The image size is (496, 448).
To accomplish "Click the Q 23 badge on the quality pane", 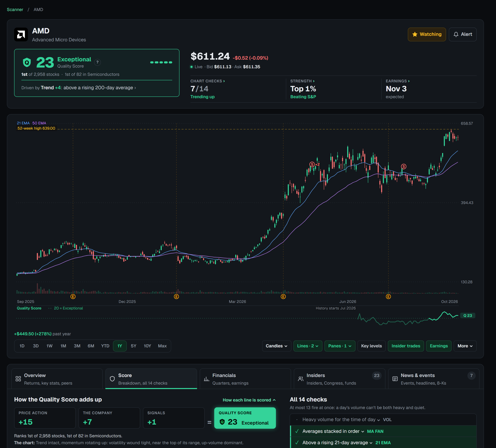I will pos(467,315).
